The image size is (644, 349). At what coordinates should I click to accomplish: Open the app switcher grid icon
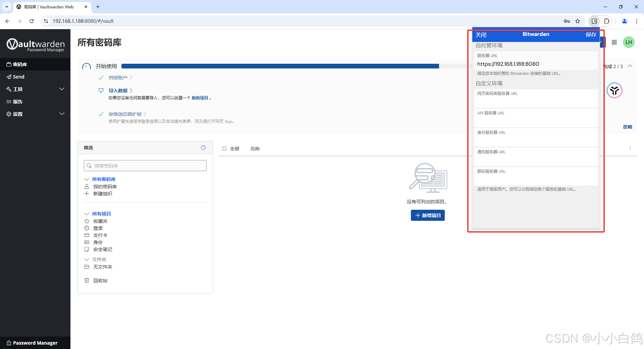pos(614,42)
